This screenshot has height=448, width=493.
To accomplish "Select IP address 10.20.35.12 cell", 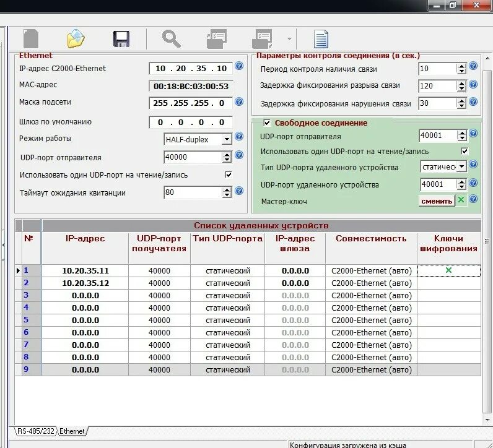I will [85, 283].
